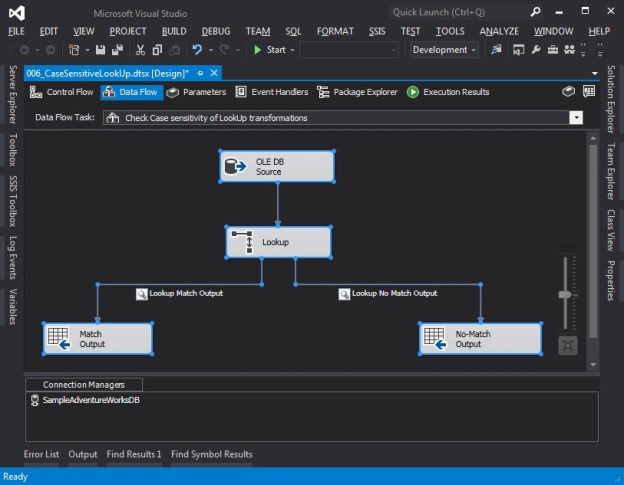Expand the New Project dropdown arrow
The image size is (624, 485).
click(87, 50)
